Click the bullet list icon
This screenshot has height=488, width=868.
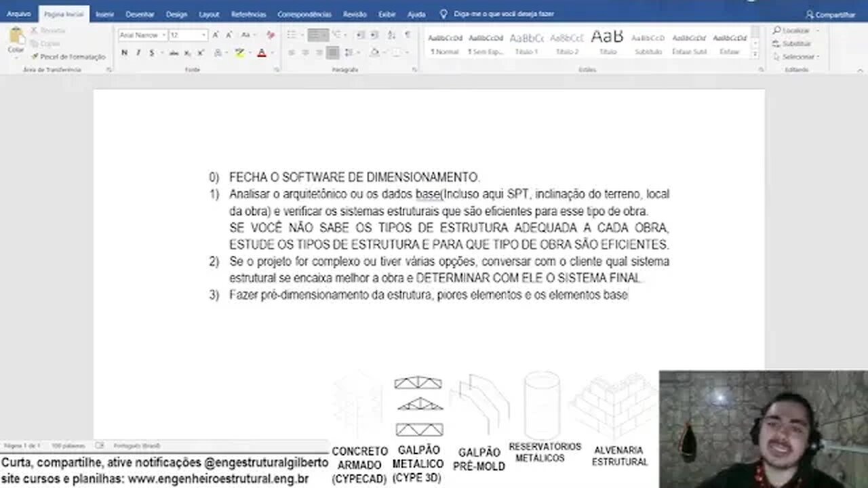click(x=293, y=35)
